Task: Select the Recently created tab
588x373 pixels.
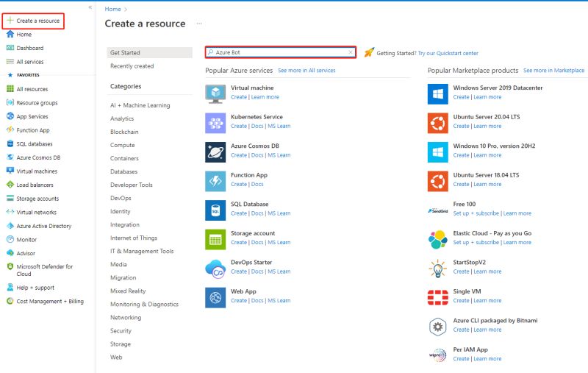Action: click(132, 65)
